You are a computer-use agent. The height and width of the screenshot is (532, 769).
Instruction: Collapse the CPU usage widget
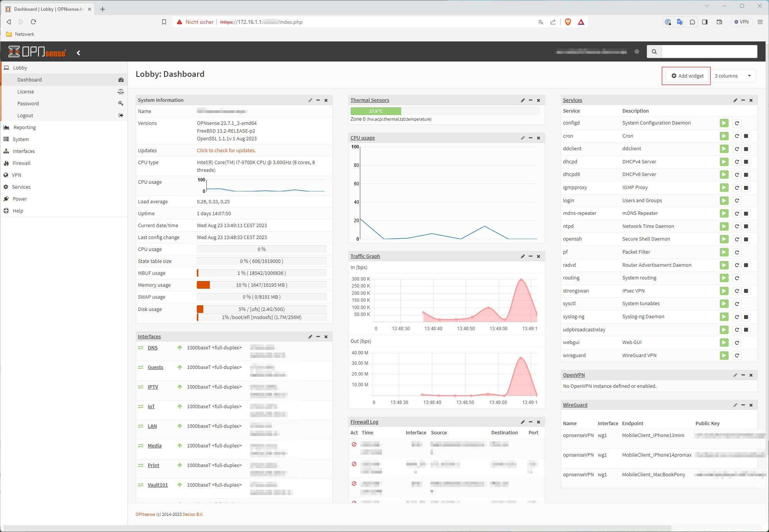[x=531, y=138]
